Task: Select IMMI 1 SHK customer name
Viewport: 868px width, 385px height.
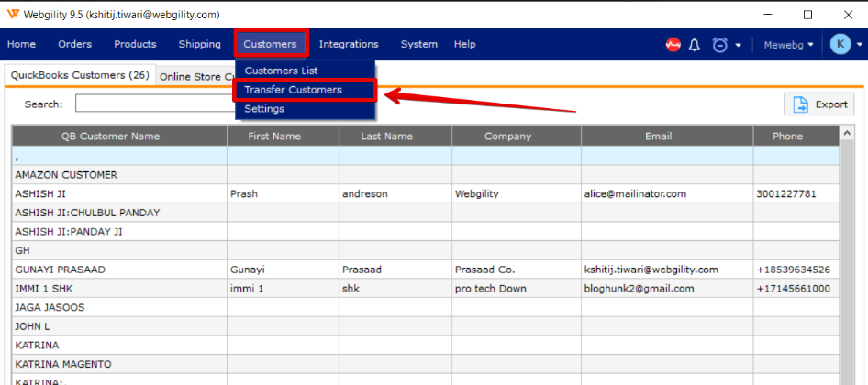Action: click(x=119, y=288)
